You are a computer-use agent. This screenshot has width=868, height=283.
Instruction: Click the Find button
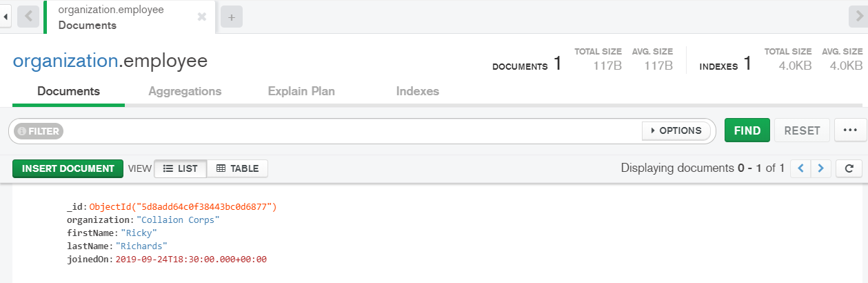pos(747,130)
